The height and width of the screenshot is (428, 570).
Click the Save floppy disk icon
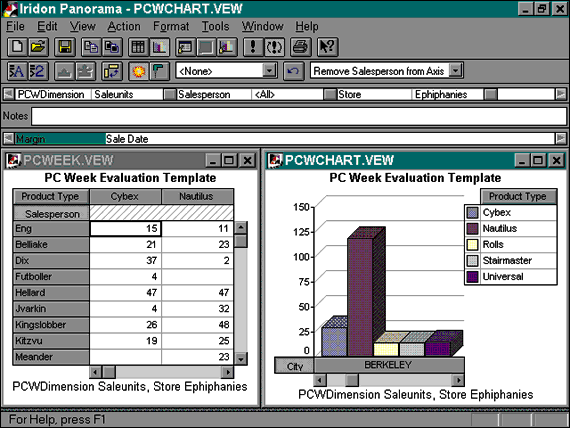65,47
